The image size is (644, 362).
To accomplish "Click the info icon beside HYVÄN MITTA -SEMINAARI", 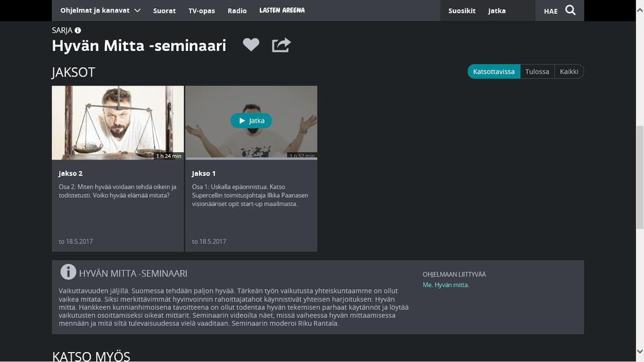I will pos(68,271).
